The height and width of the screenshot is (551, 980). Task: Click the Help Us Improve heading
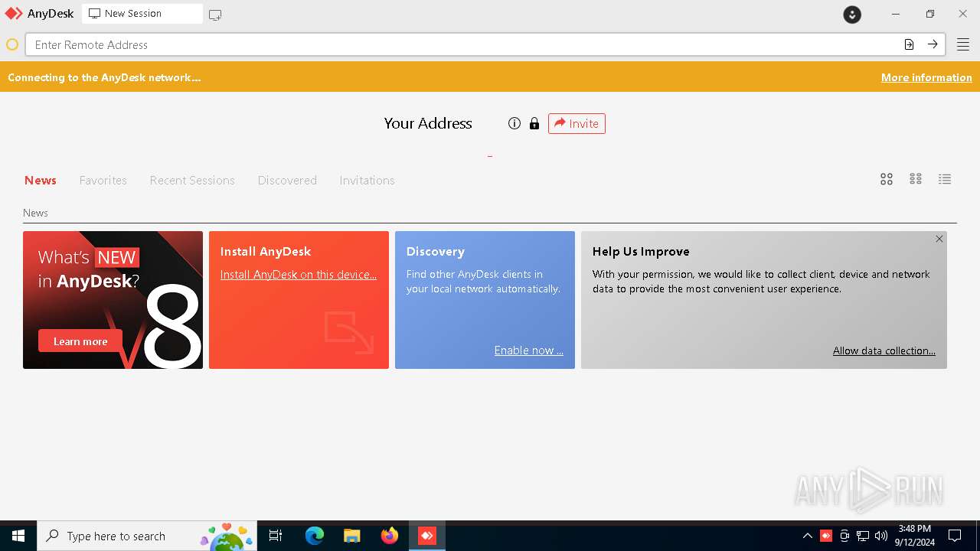641,251
